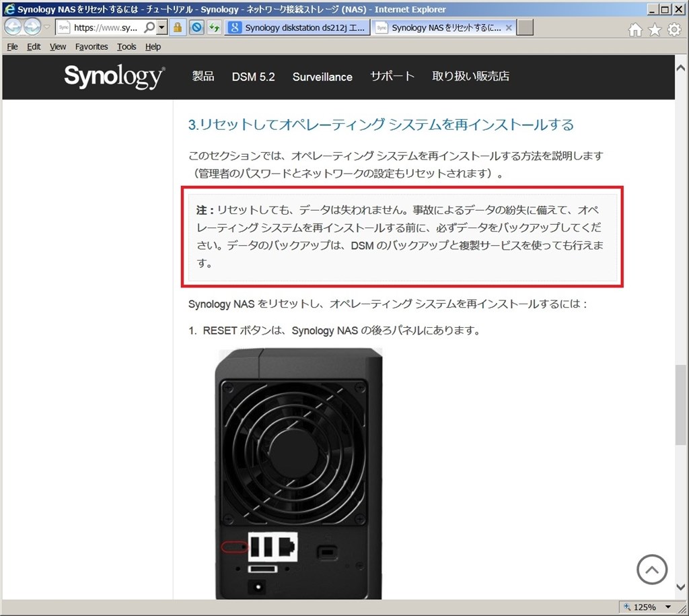Viewport: 689px width, 616px height.
Task: Open the Tools menu
Action: click(126, 46)
